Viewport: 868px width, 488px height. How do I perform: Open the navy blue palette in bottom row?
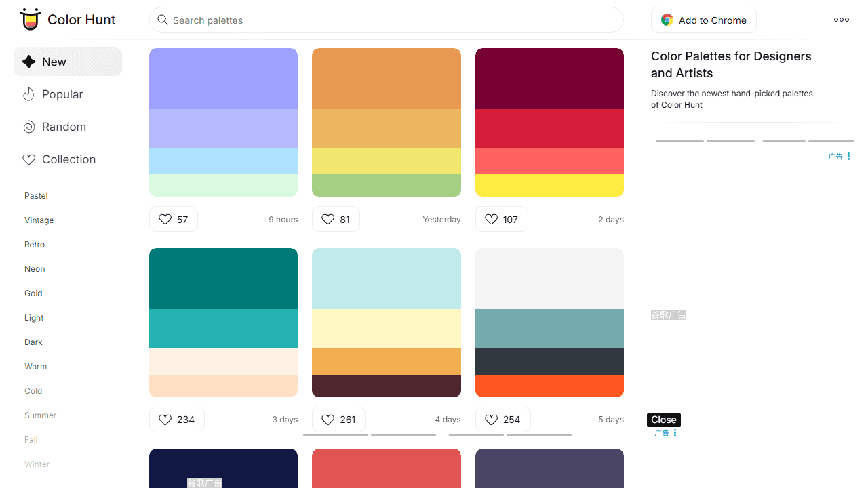(x=223, y=468)
